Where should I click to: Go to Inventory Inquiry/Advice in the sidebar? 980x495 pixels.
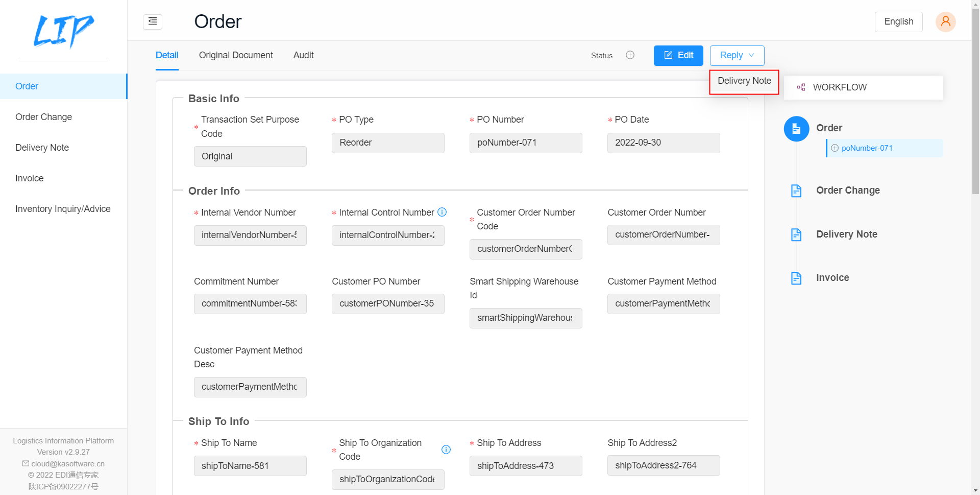63,209
